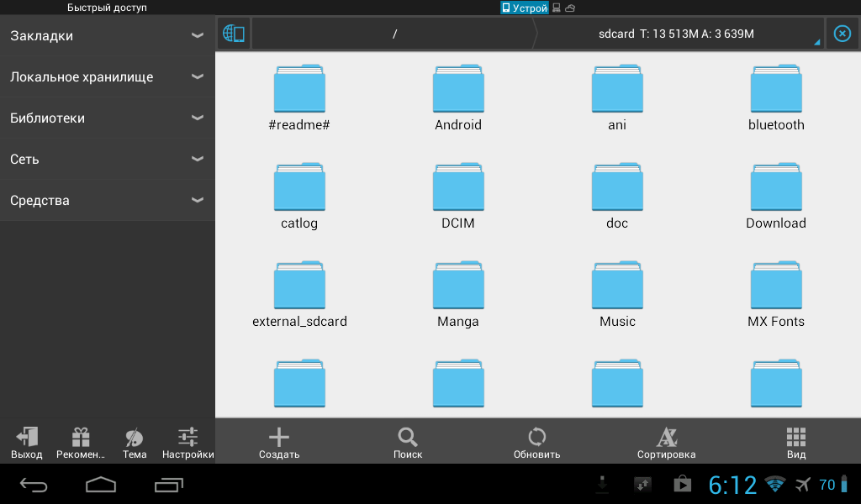Tap Обновить to refresh listing

click(536, 443)
